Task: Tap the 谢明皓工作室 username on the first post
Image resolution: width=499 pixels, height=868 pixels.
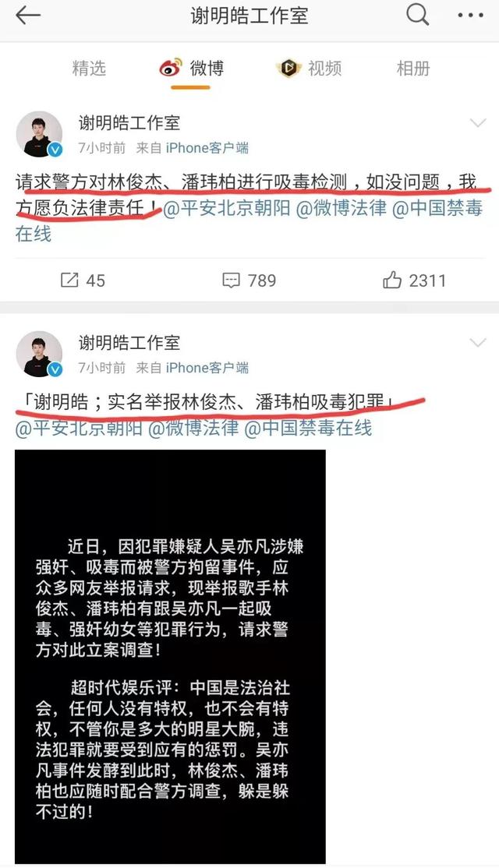Action: click(129, 122)
